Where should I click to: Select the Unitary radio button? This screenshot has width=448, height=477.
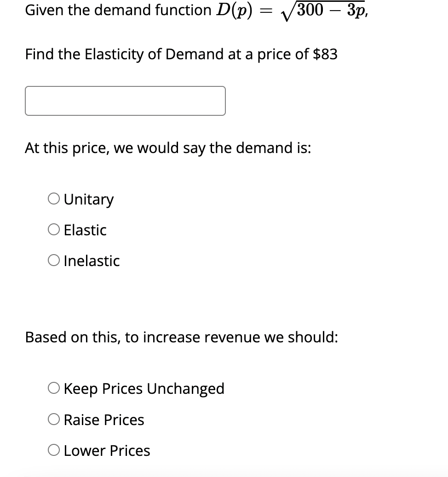coord(54,199)
